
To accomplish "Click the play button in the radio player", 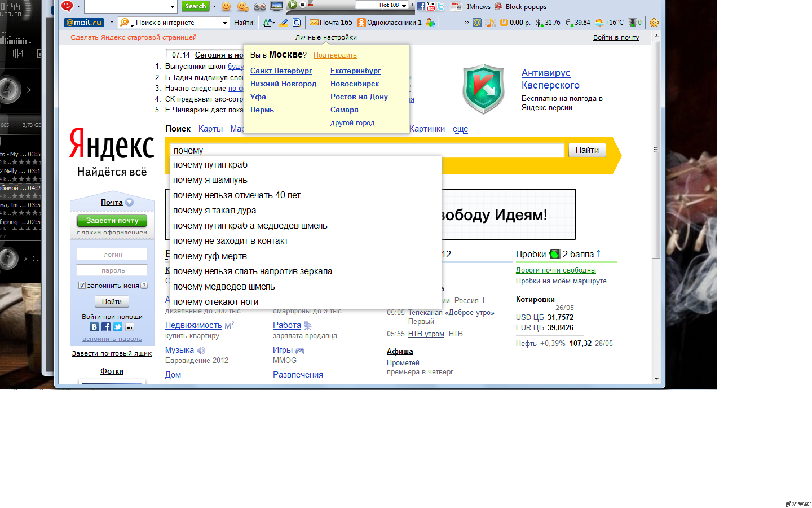I will coord(292,5).
